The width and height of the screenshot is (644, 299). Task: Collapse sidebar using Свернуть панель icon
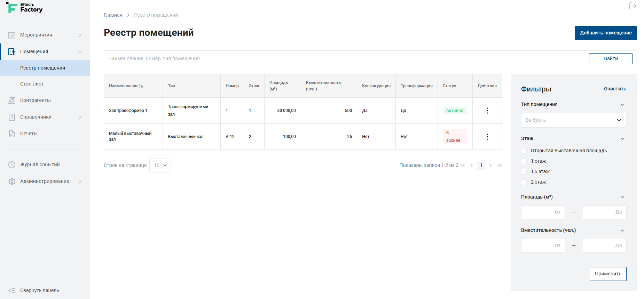click(x=12, y=291)
